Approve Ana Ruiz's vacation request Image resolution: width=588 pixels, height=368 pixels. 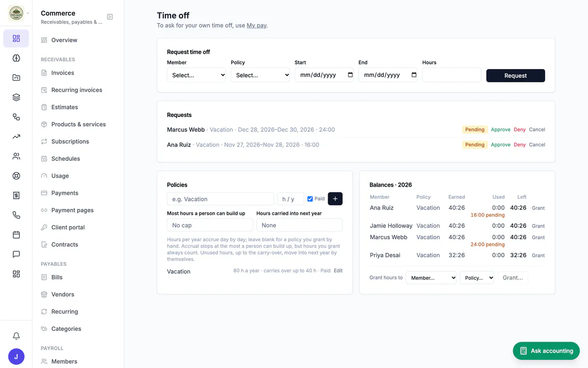500,145
